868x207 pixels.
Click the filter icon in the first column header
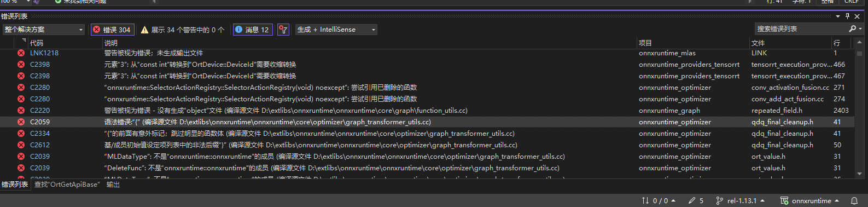24,41
